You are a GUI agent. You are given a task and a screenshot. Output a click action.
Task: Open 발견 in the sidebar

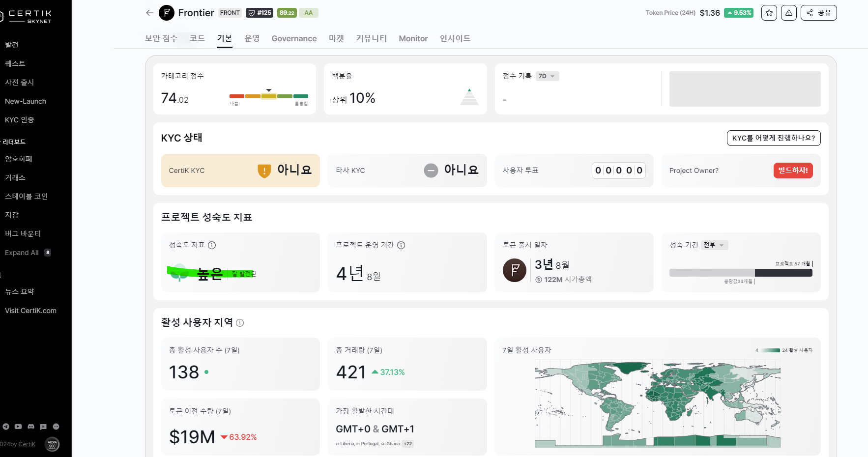pos(12,45)
